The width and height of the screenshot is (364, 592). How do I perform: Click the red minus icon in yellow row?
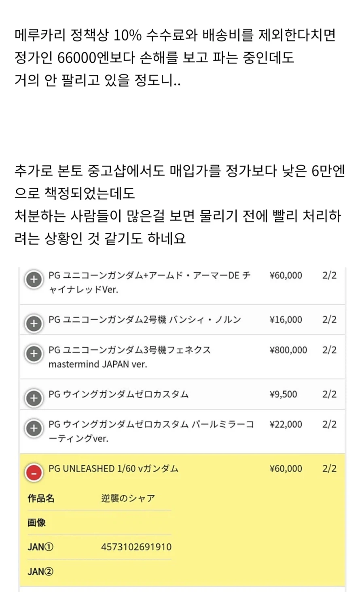point(34,472)
